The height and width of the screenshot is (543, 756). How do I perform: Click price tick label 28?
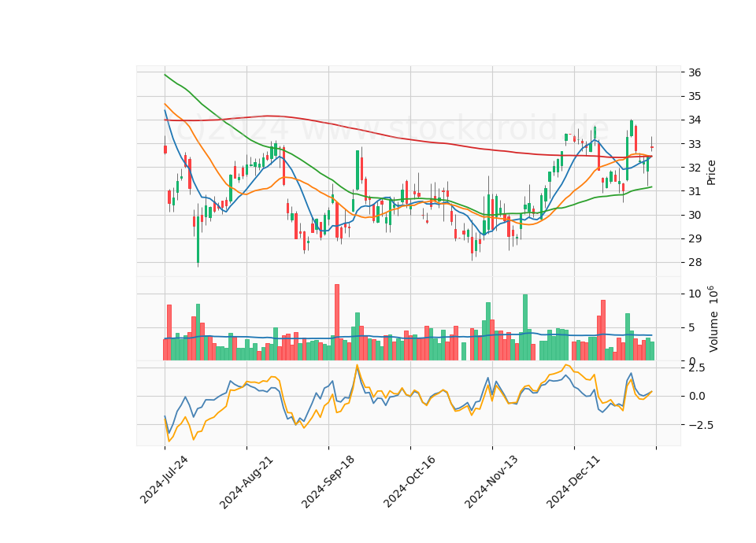click(695, 263)
